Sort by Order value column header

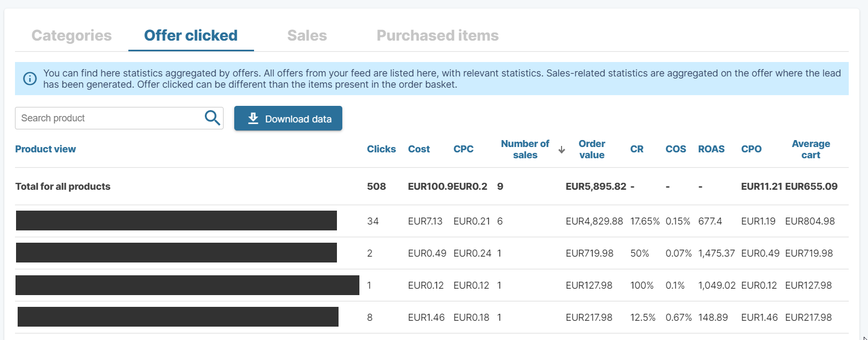pos(592,149)
